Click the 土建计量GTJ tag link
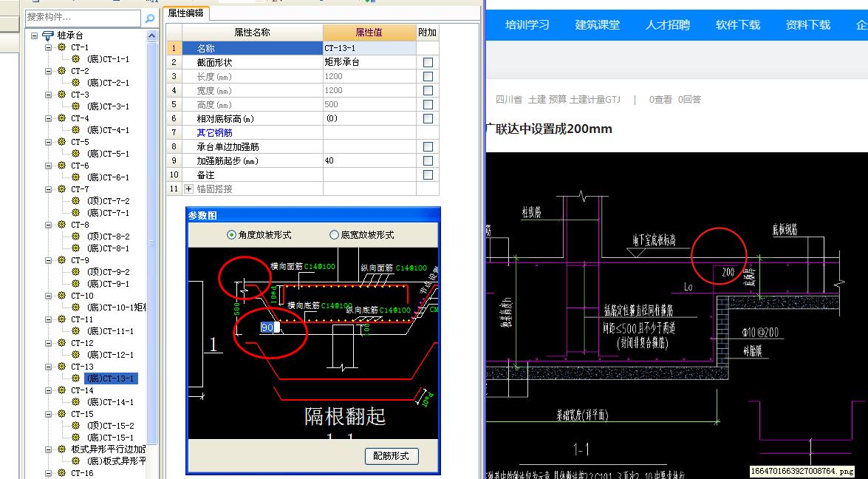This screenshot has height=479, width=868. (x=595, y=100)
